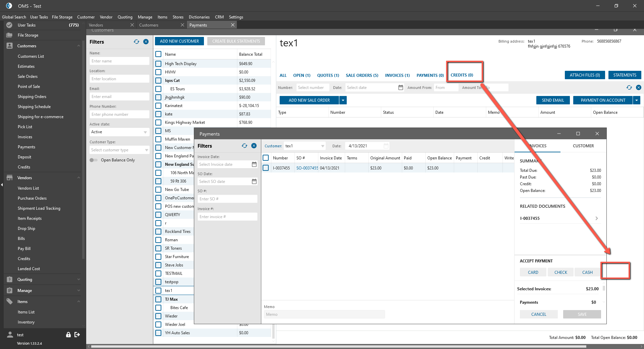Collapse the Vendors section in sidebar
This screenshot has width=644, height=349.
pos(79,178)
